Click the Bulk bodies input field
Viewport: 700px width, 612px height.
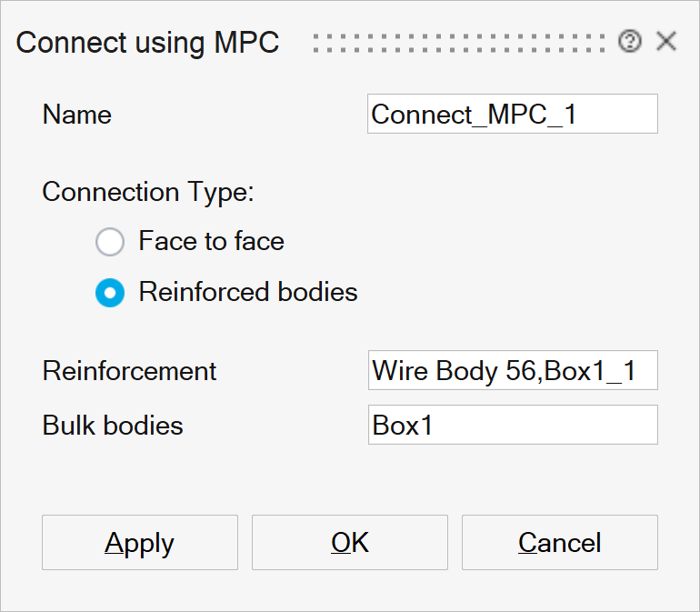pos(512,425)
